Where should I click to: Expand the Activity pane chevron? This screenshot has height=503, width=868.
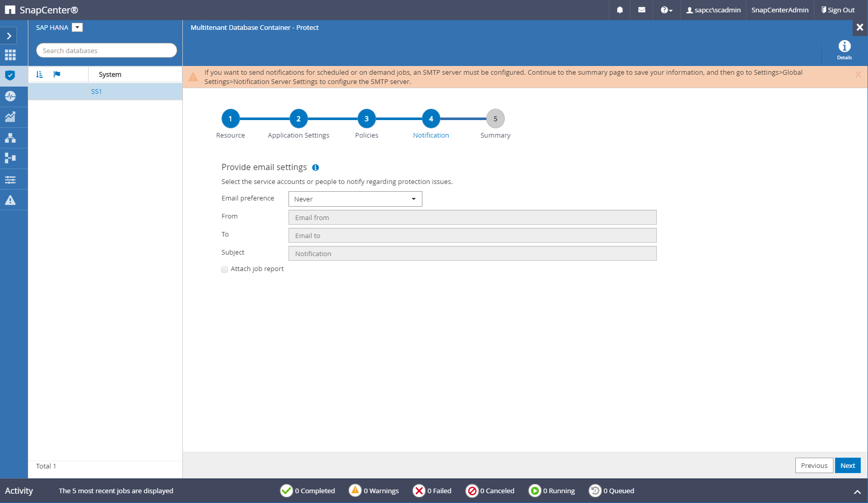(857, 492)
